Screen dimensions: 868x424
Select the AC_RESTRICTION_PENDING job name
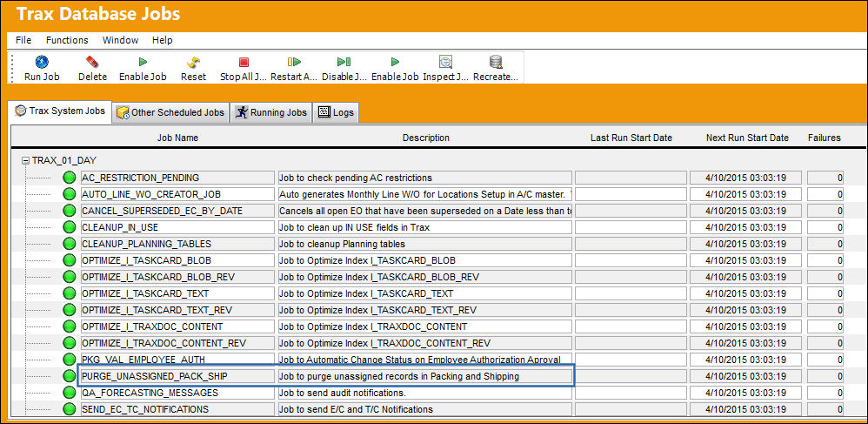(x=177, y=178)
